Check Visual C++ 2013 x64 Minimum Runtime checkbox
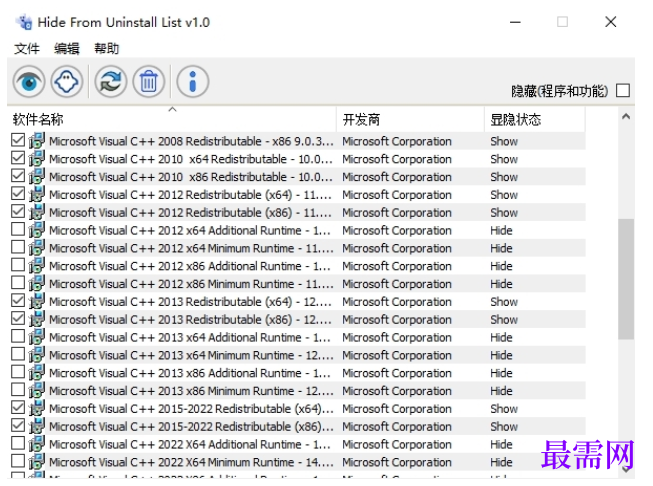This screenshot has height=486, width=653. pos(18,354)
